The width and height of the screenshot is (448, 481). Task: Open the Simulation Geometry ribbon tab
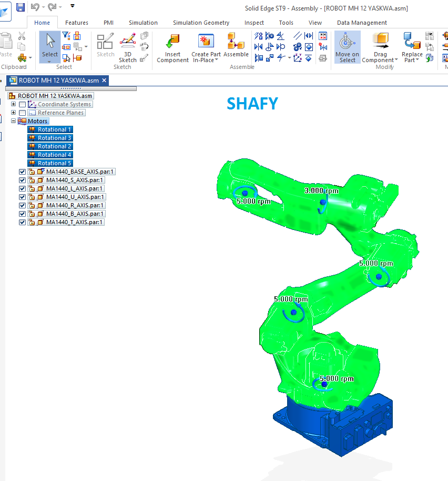201,23
